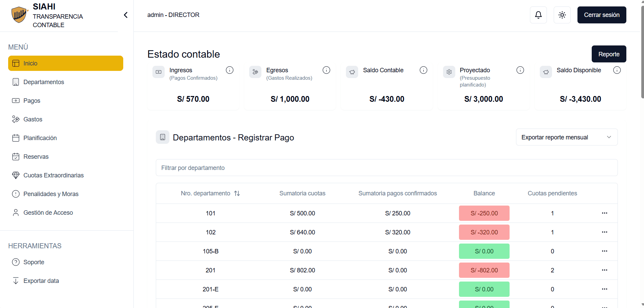Open Inicio in the menu

click(66, 63)
